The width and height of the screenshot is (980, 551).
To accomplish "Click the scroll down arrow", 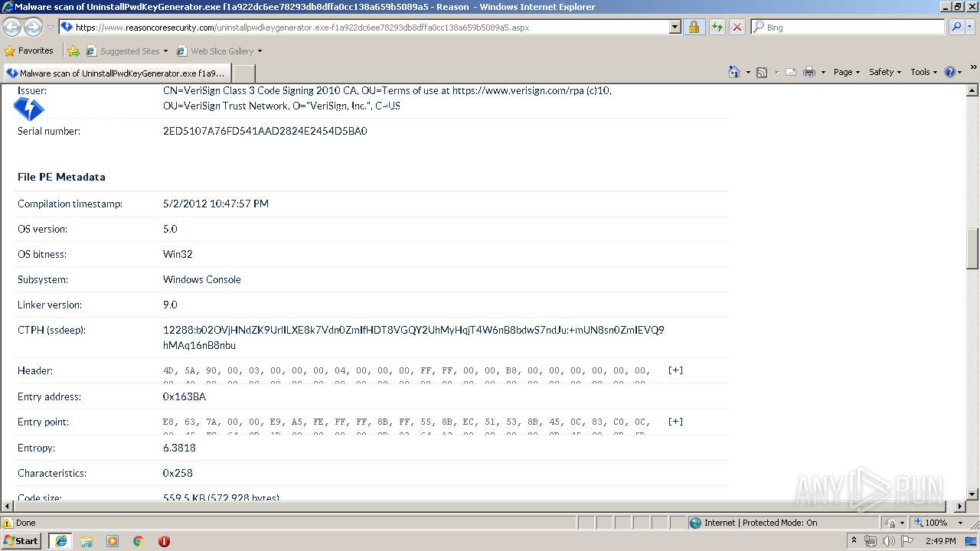I will 972,494.
